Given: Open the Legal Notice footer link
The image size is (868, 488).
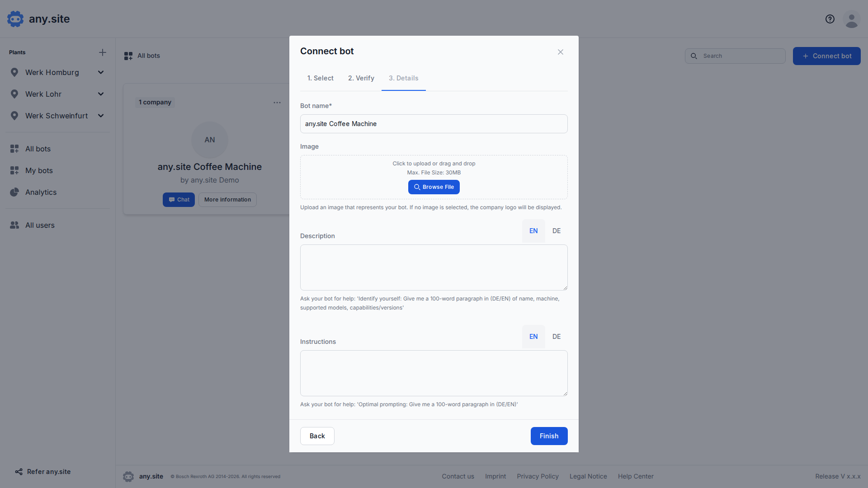Looking at the screenshot, I should 588,476.
